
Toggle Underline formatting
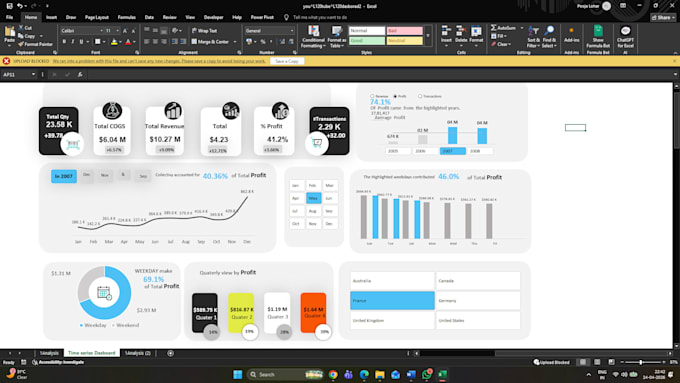coord(81,42)
